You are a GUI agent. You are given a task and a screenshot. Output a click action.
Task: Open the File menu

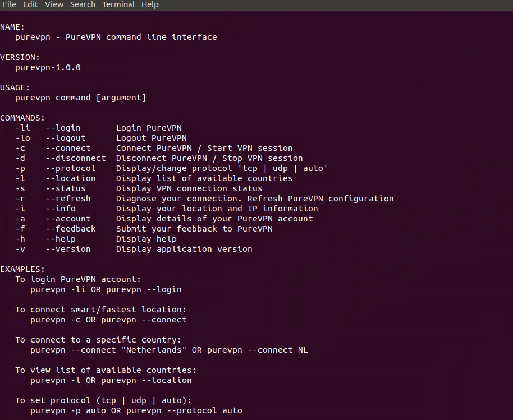[x=10, y=4]
